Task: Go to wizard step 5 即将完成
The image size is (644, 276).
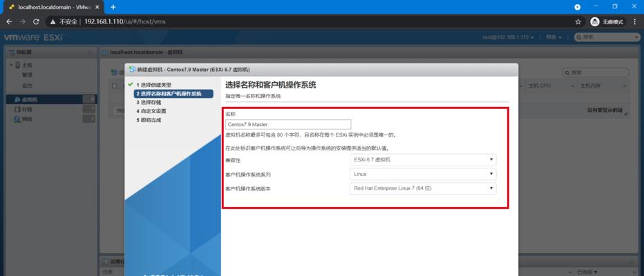Action: click(149, 120)
